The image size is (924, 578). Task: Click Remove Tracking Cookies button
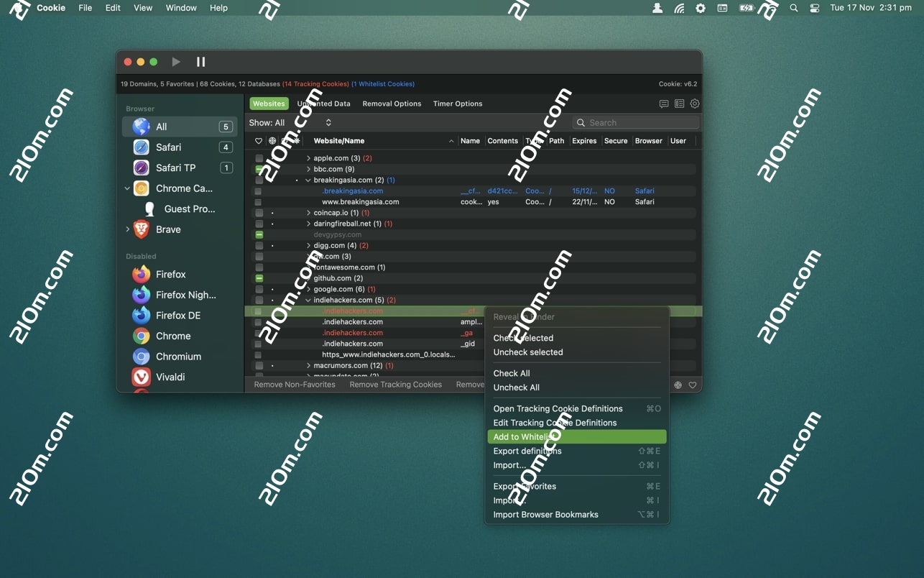[395, 385]
